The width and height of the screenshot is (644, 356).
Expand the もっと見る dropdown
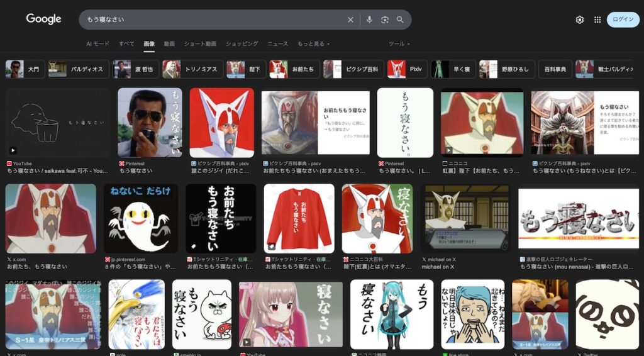(x=313, y=44)
